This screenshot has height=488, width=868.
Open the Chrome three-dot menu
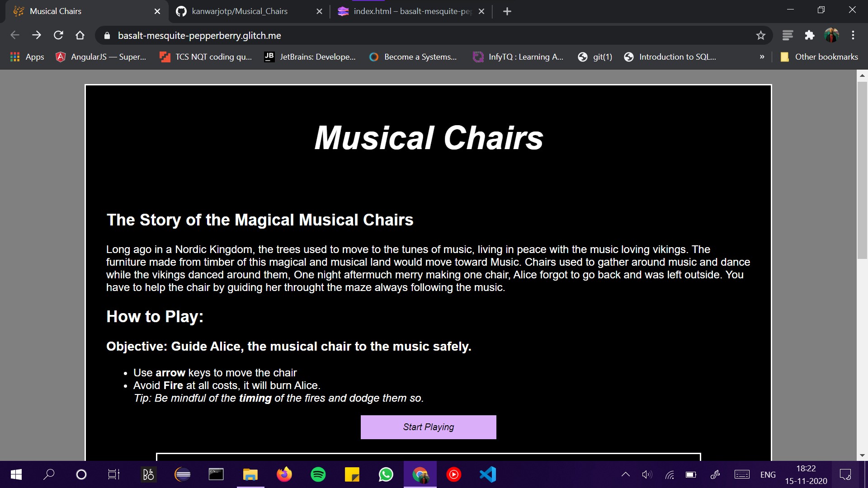pyautogui.click(x=853, y=35)
